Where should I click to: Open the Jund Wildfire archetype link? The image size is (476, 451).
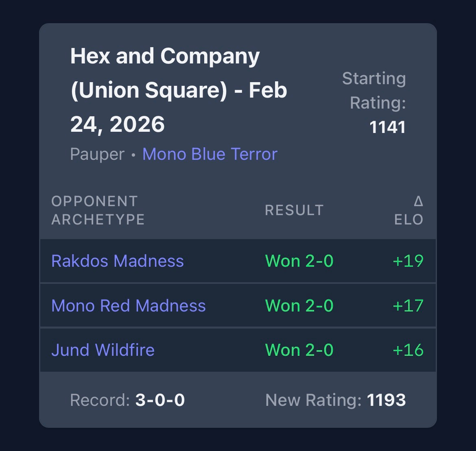(103, 350)
